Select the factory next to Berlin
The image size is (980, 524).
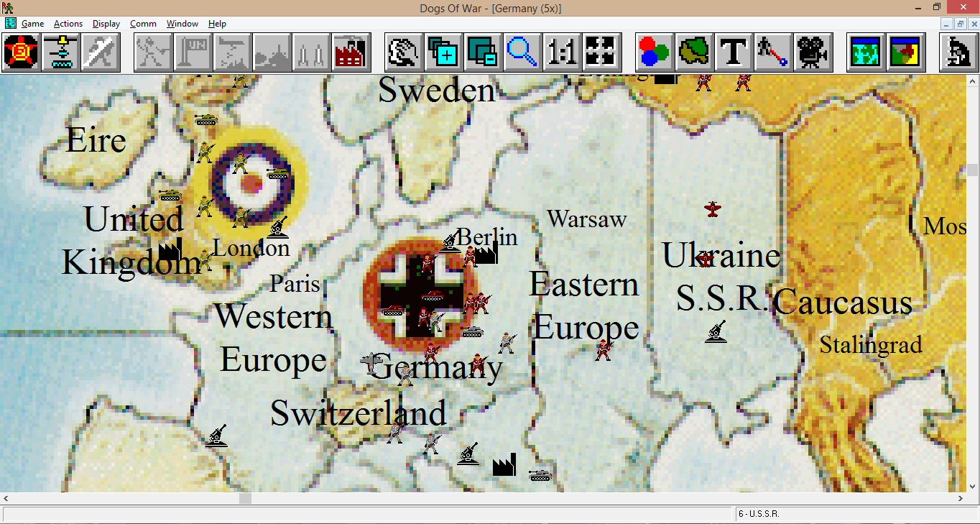[486, 252]
